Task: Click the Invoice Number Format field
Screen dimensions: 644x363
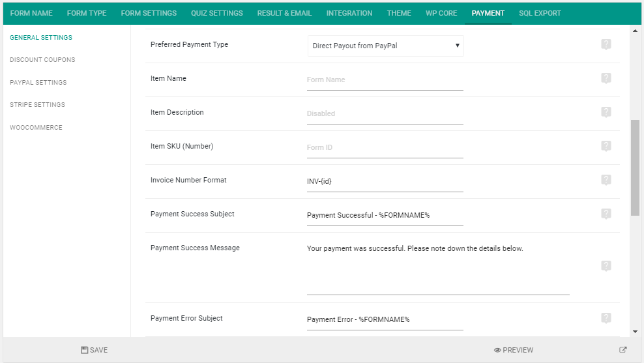Action: point(385,181)
